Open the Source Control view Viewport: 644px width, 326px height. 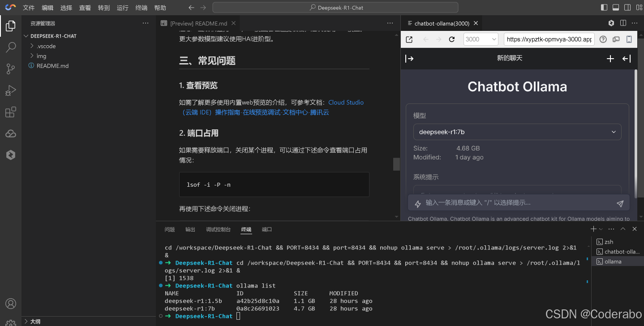[x=11, y=69]
